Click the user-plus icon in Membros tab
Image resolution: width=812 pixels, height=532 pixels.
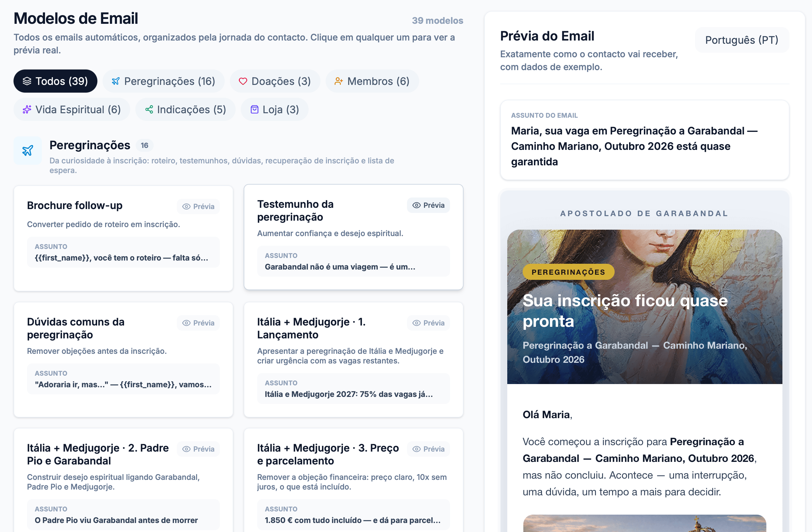click(x=338, y=81)
